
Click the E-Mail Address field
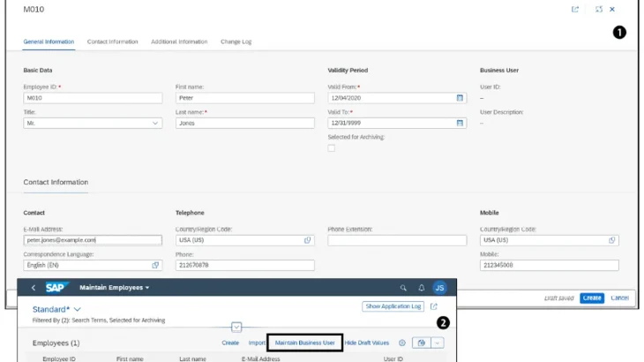(x=93, y=240)
